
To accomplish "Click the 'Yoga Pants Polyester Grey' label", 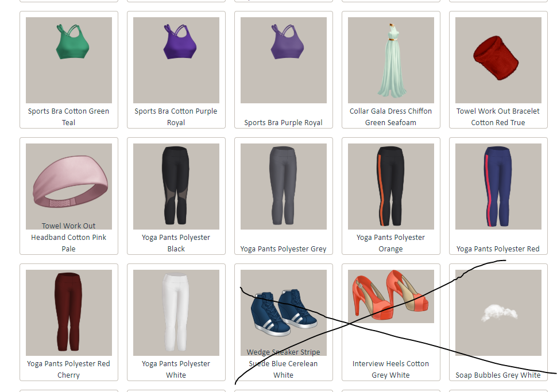I will tap(283, 249).
